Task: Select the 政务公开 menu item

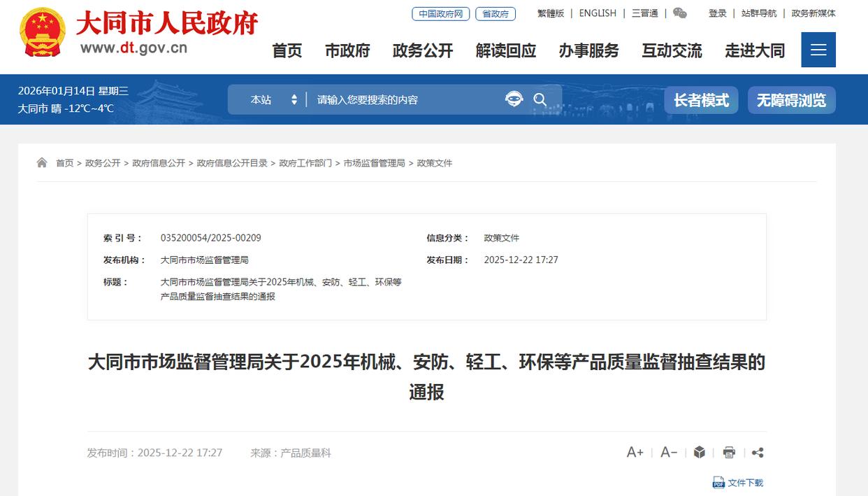Action: tap(421, 50)
